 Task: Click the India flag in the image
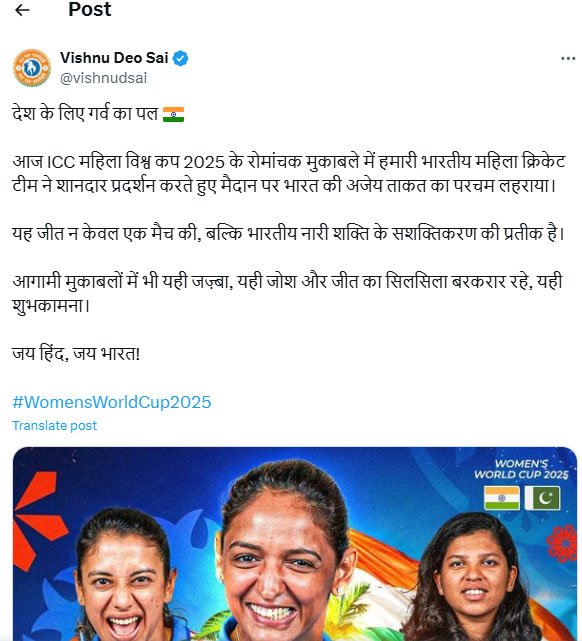pos(501,498)
